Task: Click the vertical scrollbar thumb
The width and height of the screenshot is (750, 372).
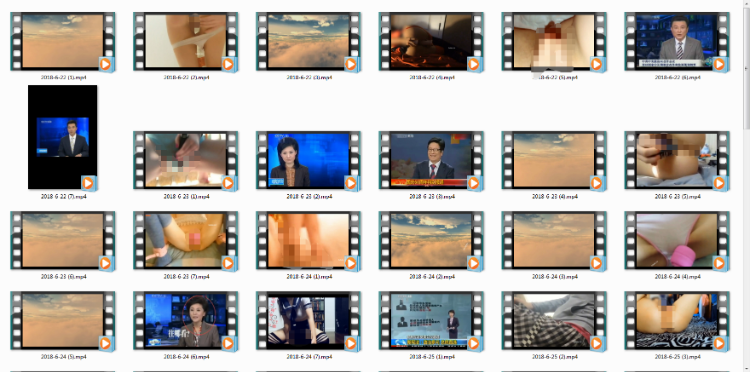Action: pos(746,69)
